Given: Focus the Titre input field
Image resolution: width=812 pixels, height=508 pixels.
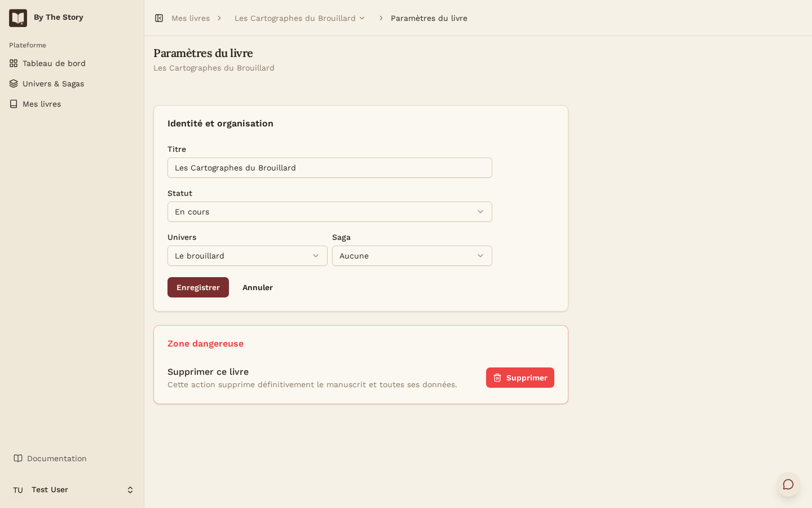Looking at the screenshot, I should 330,168.
